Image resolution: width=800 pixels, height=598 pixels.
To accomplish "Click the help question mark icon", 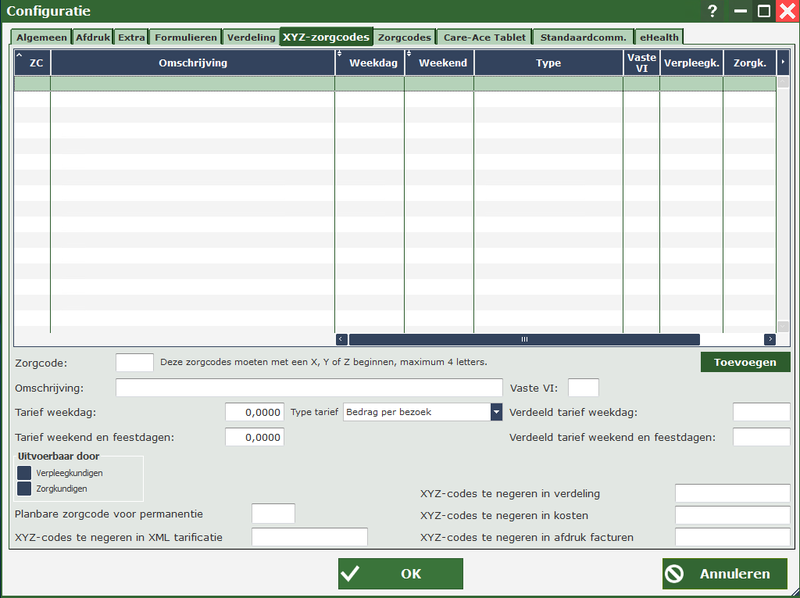I will [712, 11].
